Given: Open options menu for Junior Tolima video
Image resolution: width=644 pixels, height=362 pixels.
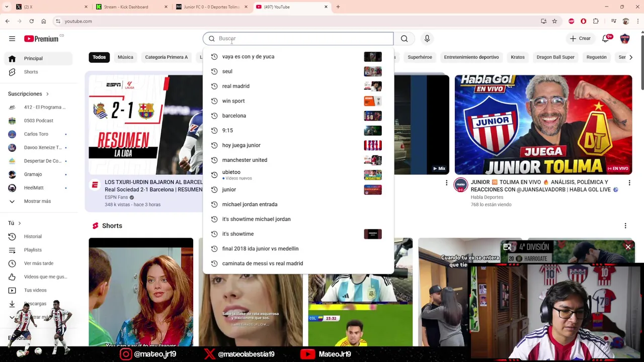Looking at the screenshot, I should [x=629, y=183].
